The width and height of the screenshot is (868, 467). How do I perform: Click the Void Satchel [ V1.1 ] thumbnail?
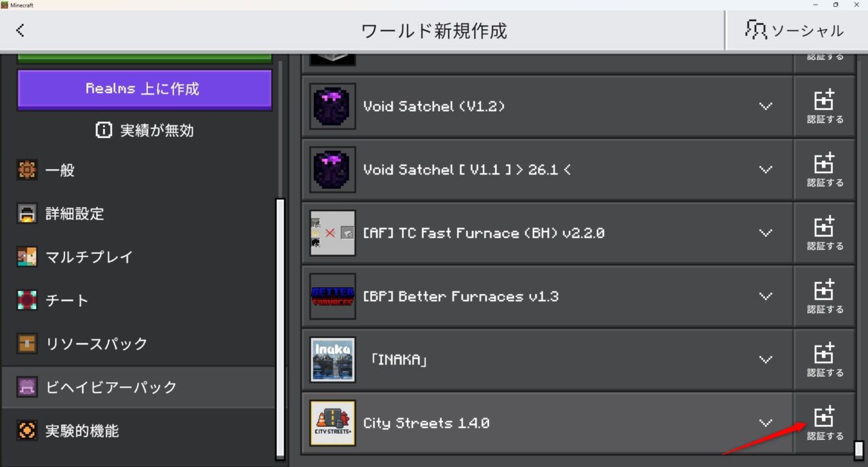click(333, 170)
